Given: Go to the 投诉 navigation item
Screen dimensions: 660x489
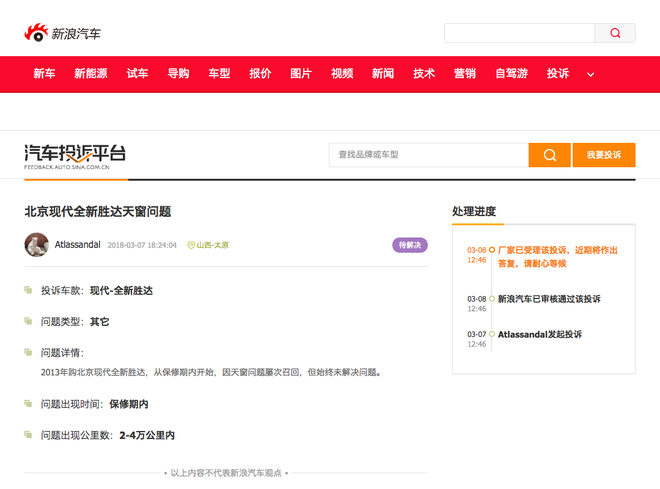Looking at the screenshot, I should click(558, 74).
